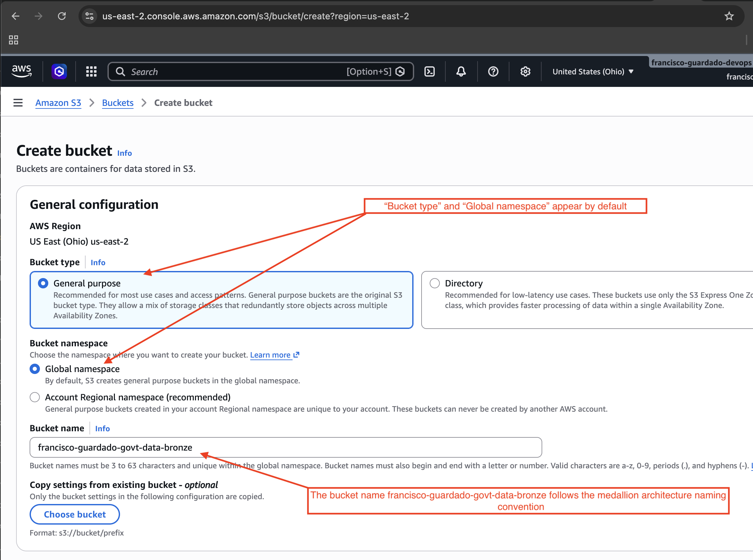Screen dimensions: 753x560
Task: Open settings gear in AWS header
Action: click(525, 71)
